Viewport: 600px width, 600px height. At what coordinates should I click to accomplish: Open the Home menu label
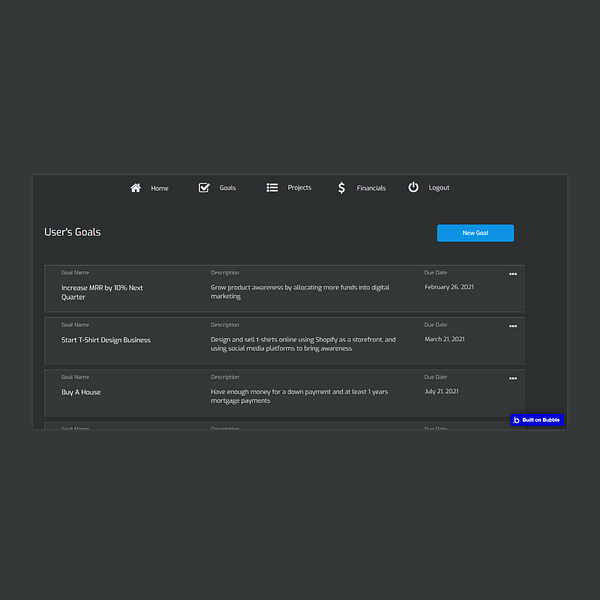tap(160, 188)
